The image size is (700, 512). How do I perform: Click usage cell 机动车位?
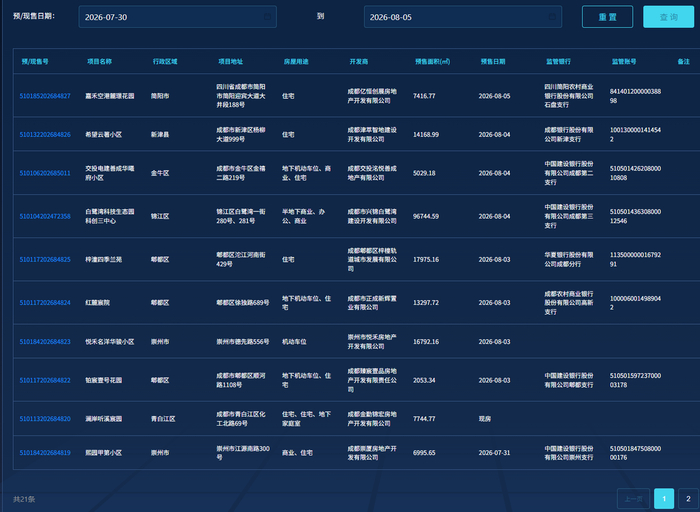coord(294,342)
